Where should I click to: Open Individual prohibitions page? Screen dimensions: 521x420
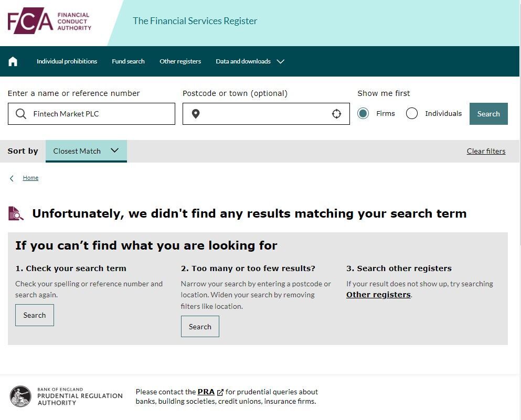[67, 61]
